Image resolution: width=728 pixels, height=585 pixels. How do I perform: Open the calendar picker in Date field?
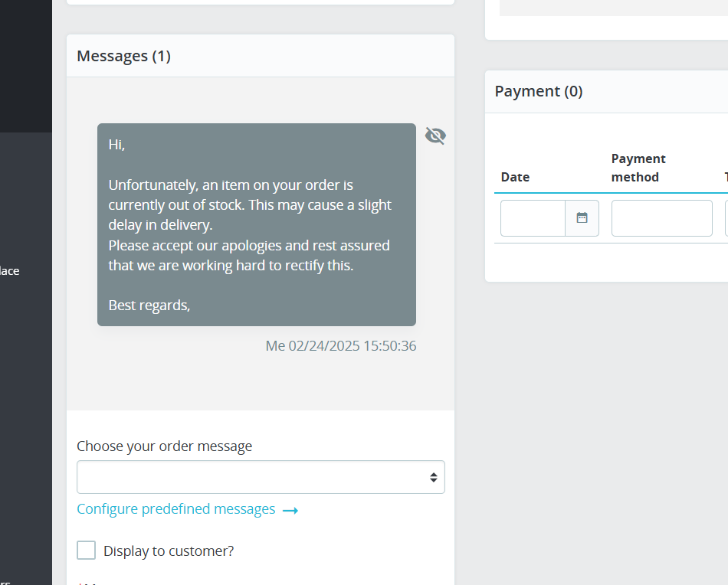tap(582, 218)
